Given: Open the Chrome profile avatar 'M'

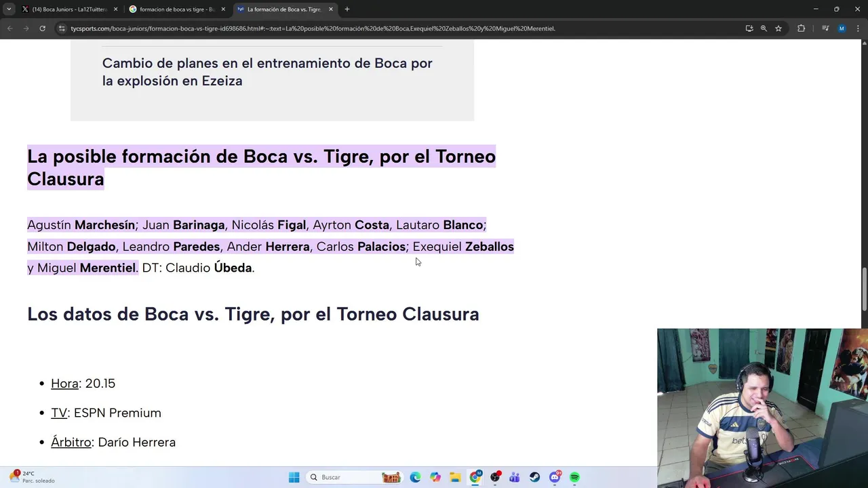Looking at the screenshot, I should coord(842,28).
